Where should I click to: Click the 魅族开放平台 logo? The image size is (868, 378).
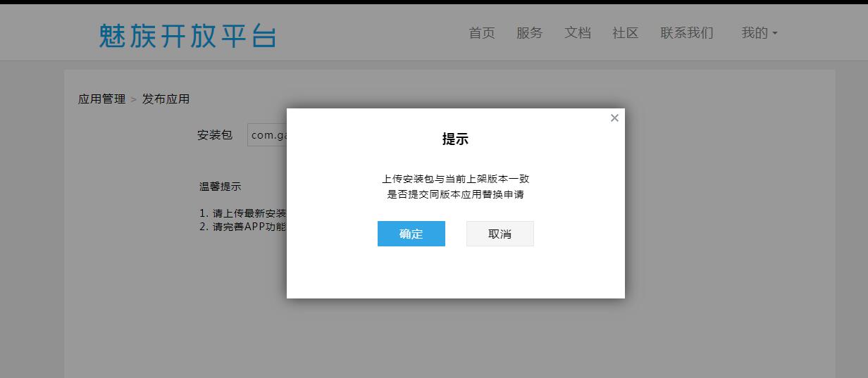point(187,35)
